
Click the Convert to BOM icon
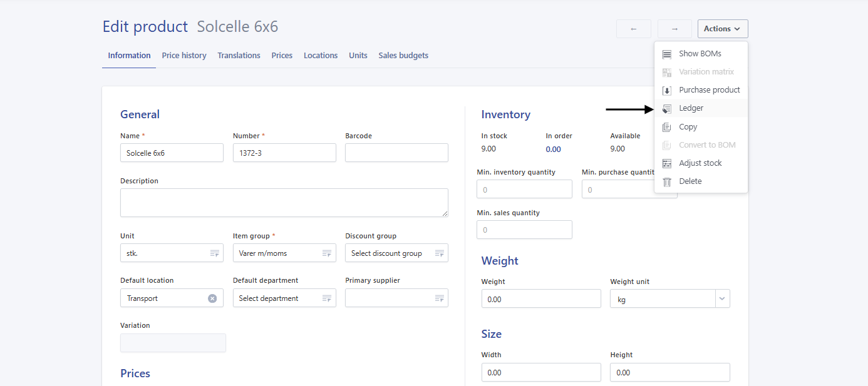667,145
